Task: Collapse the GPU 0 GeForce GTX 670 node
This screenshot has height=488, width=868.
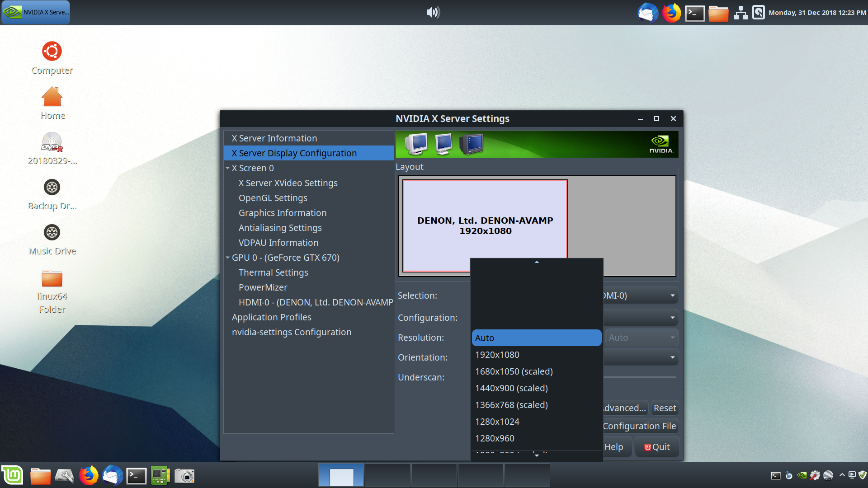Action: [228, 258]
